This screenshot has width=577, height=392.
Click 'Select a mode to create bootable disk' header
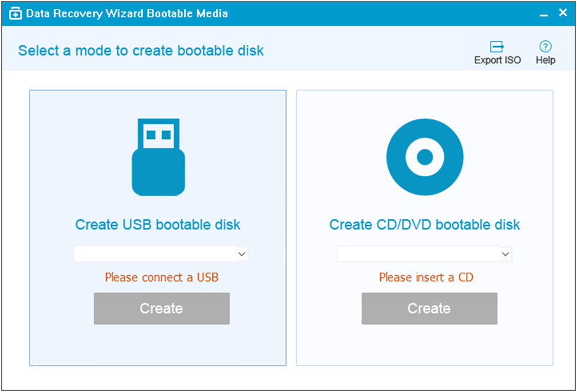[x=141, y=50]
